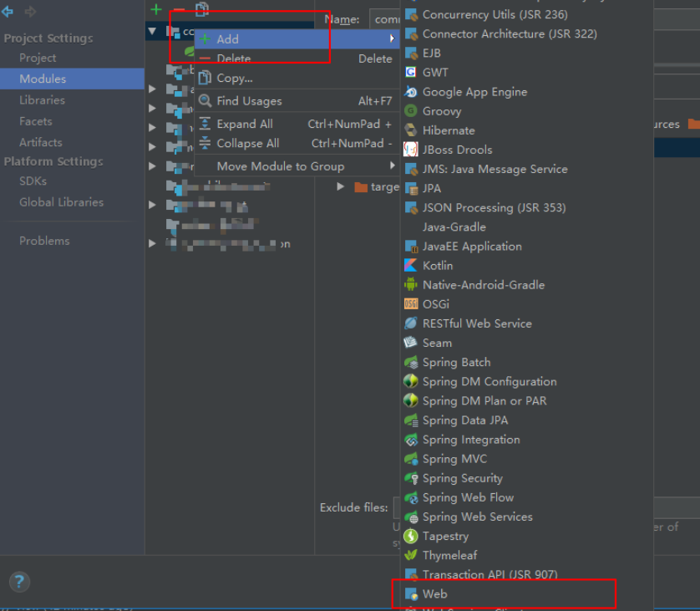Select Connector Architecture (JSR 322)

pyautogui.click(x=527, y=33)
